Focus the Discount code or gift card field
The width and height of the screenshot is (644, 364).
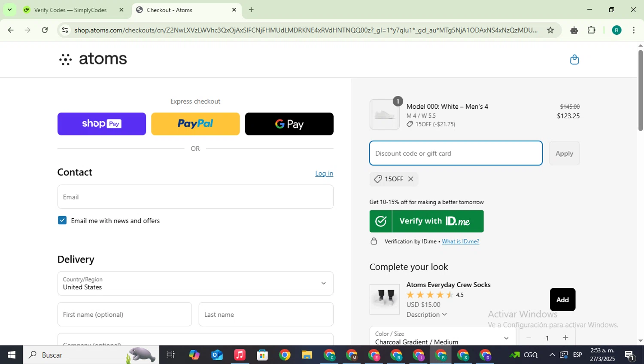[456, 153]
